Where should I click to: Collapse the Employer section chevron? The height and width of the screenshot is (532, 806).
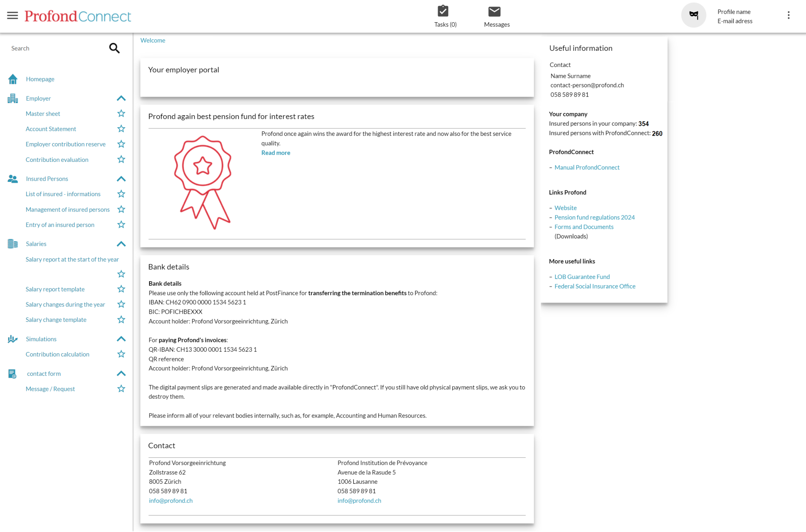pos(121,98)
